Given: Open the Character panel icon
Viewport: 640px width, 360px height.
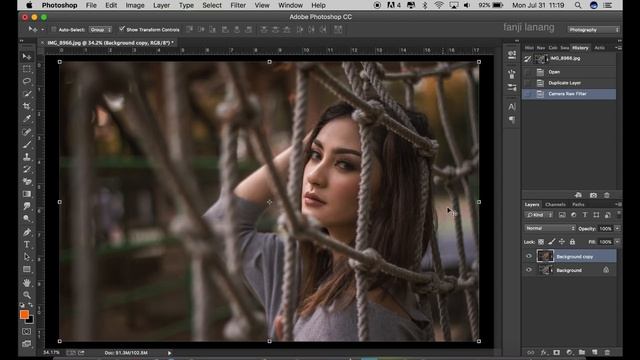Looking at the screenshot, I should point(512,107).
